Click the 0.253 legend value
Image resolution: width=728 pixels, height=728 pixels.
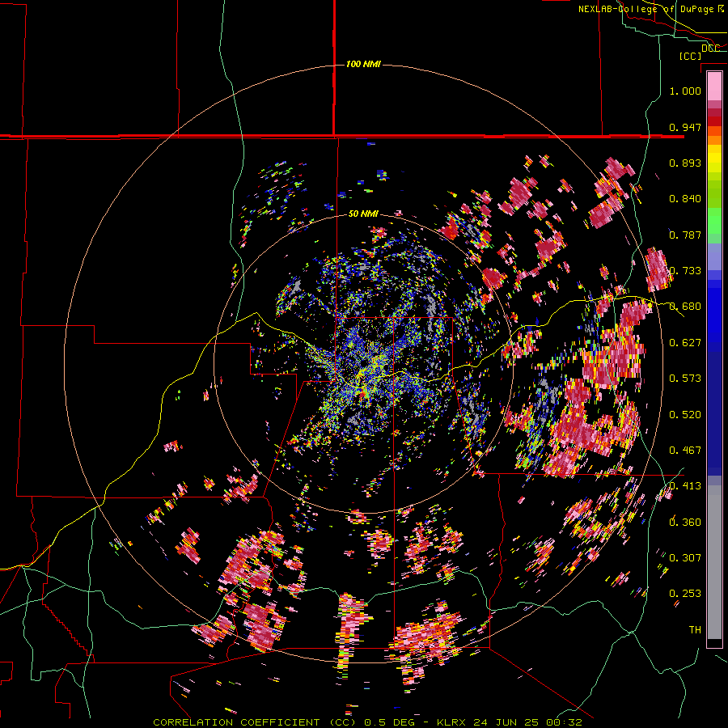(685, 594)
